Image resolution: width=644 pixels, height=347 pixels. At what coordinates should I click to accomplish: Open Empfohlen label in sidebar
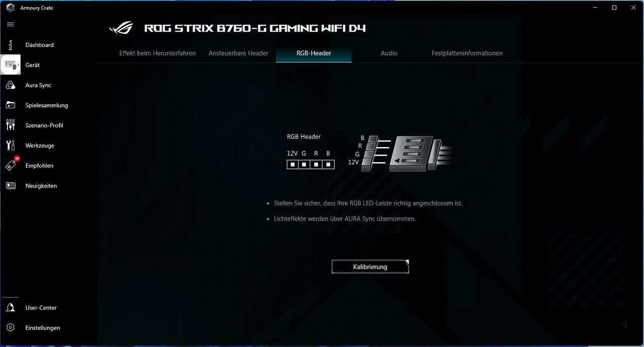tap(39, 166)
